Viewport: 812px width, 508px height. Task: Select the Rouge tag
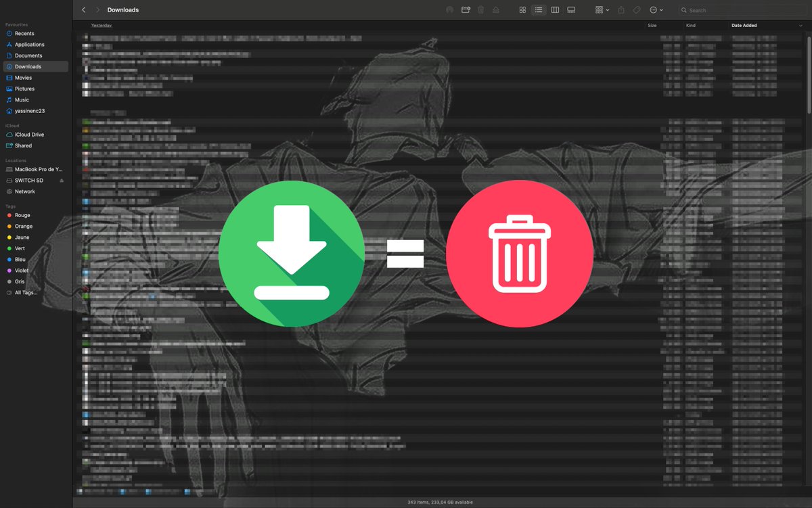21,214
